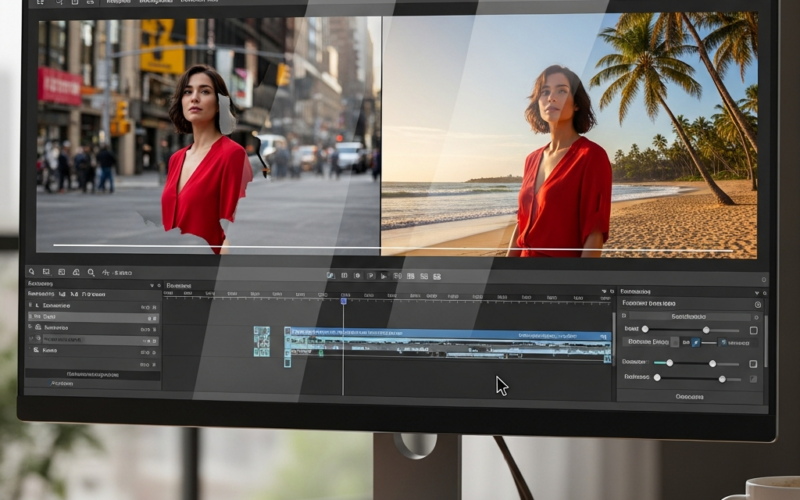Toggle the checkbox beside the teal slider
800x500 pixels.
point(753,364)
